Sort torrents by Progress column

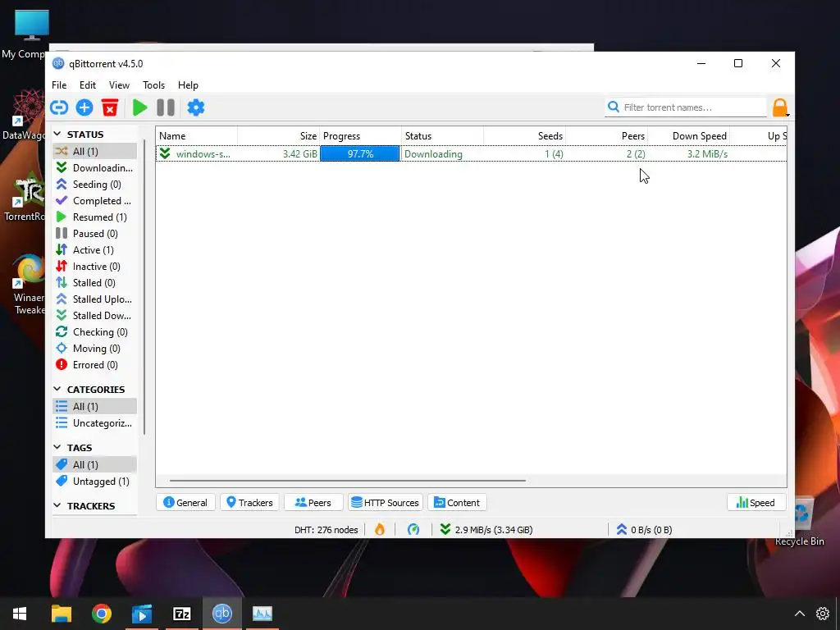click(361, 136)
